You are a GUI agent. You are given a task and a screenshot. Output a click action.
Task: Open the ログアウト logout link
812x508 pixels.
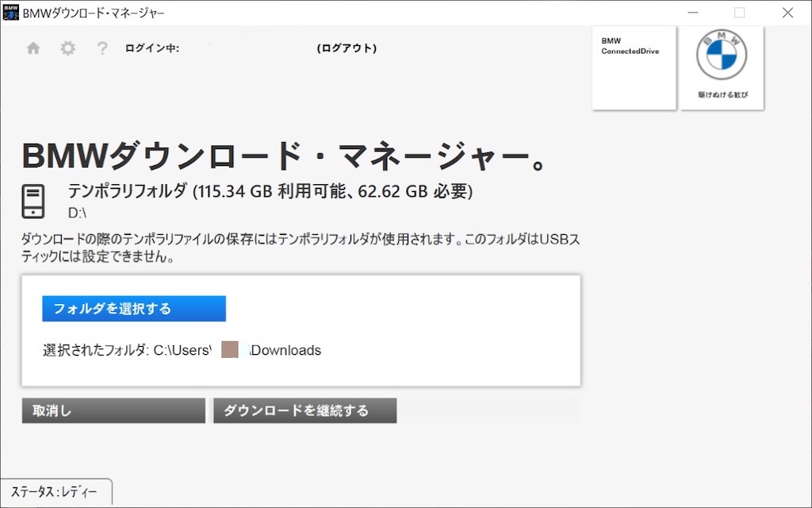click(x=347, y=48)
